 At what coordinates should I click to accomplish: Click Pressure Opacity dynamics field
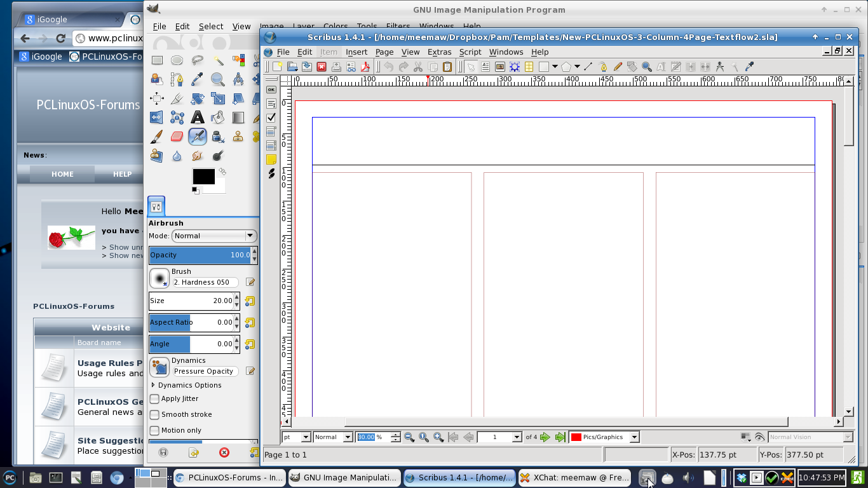205,371
